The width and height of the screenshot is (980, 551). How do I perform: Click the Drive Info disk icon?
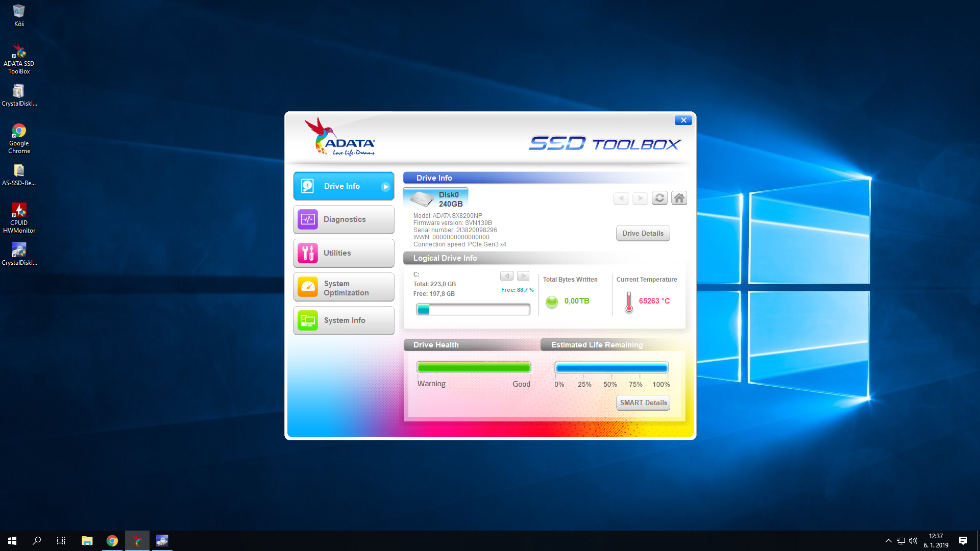coord(308,186)
